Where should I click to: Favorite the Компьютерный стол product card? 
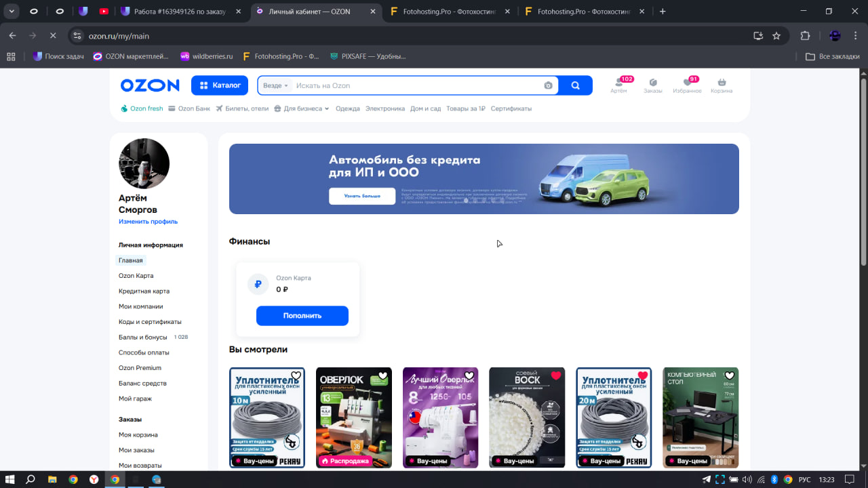coord(730,375)
